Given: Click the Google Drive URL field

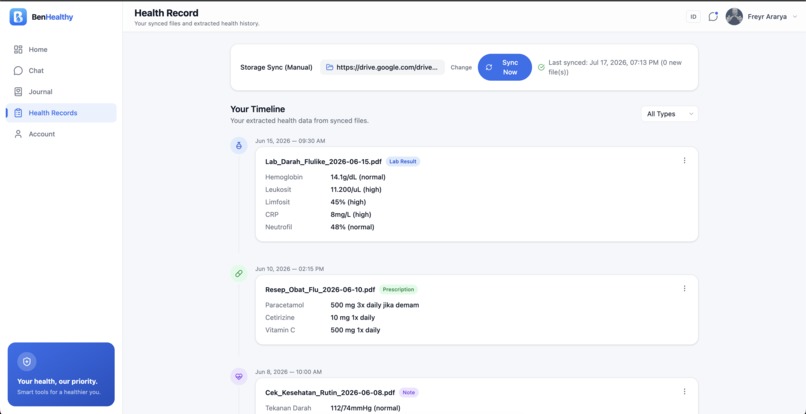Looking at the screenshot, I should coord(382,67).
